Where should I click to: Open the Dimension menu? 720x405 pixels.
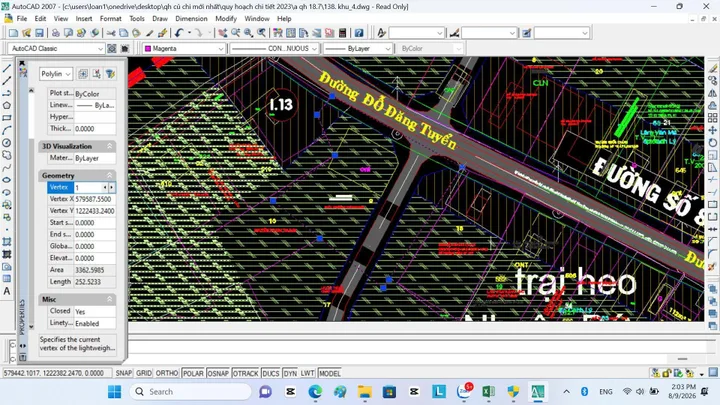tap(191, 19)
